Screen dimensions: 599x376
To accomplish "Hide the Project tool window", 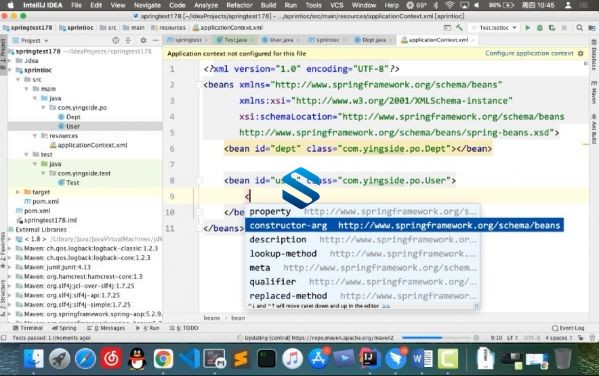I will tap(155, 40).
